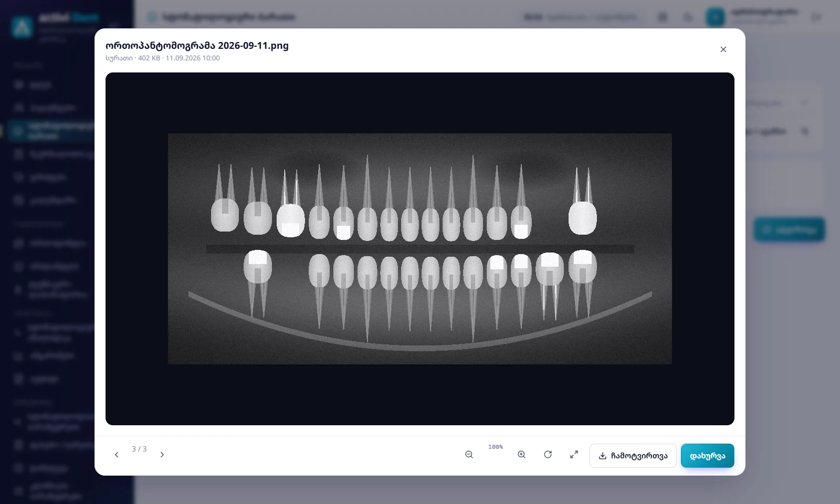Go to the previous image
Viewport: 840px width, 504px height.
[x=117, y=455]
